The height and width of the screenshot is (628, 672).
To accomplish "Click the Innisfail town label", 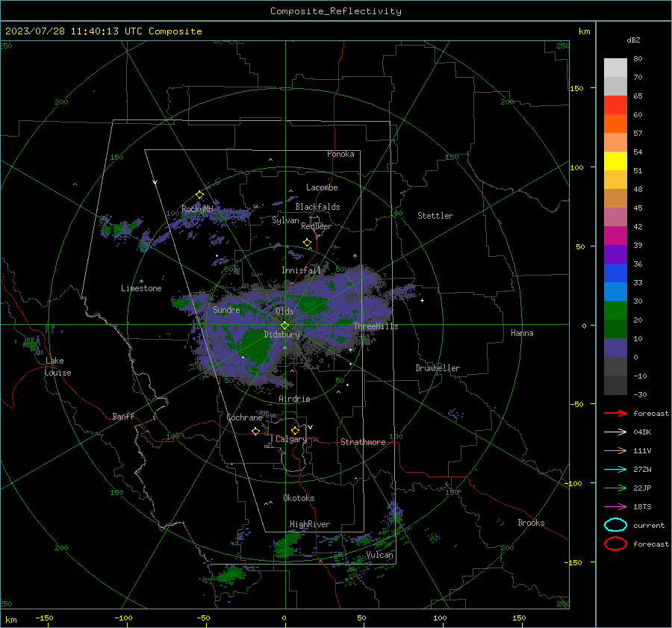I will click(x=301, y=270).
